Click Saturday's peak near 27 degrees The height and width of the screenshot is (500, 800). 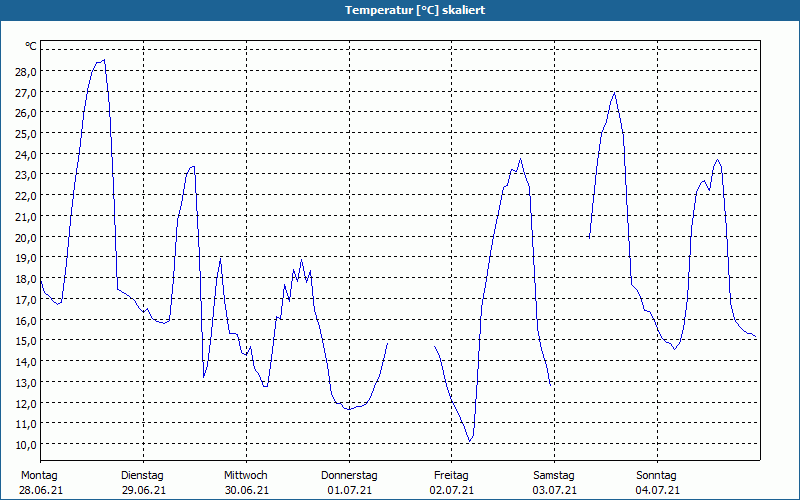615,93
